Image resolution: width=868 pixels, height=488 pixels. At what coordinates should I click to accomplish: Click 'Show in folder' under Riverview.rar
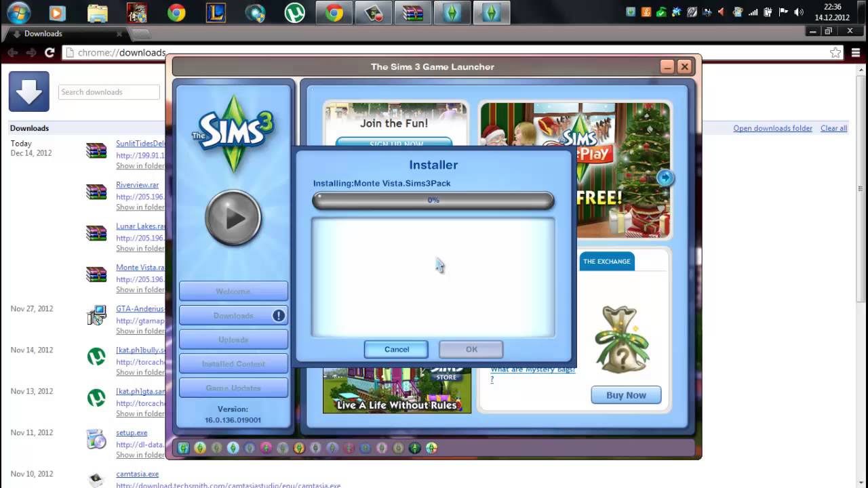[x=140, y=207]
